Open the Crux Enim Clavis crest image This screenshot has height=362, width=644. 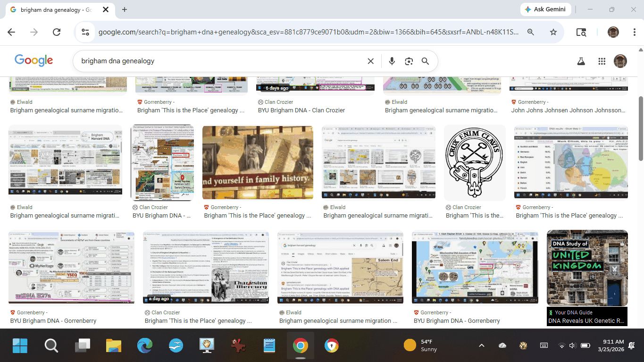pyautogui.click(x=474, y=162)
